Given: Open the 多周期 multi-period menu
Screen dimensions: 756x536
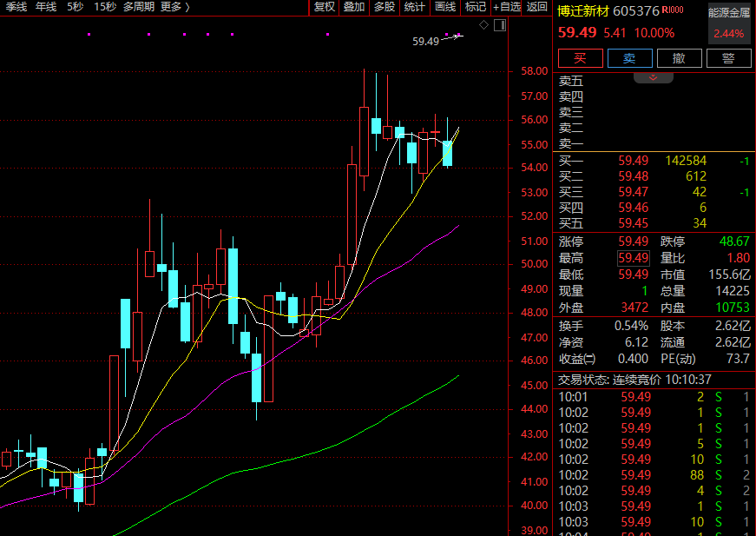Looking at the screenshot, I should click(139, 7).
